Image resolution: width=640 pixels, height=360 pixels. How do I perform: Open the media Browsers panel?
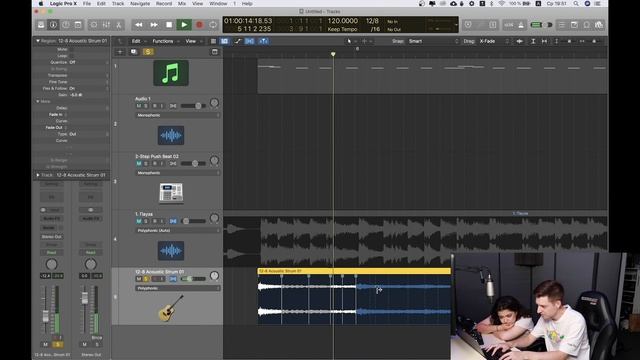[x=599, y=25]
